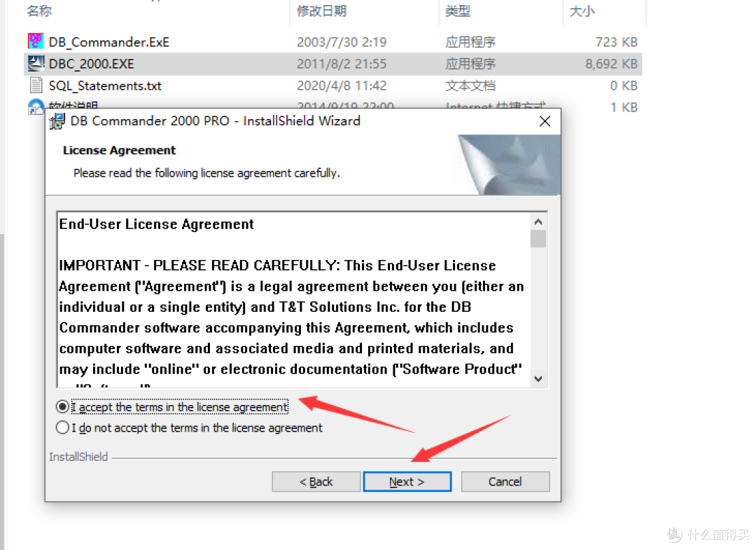
Task: Sort files by 修改日期 column header
Action: [x=321, y=11]
